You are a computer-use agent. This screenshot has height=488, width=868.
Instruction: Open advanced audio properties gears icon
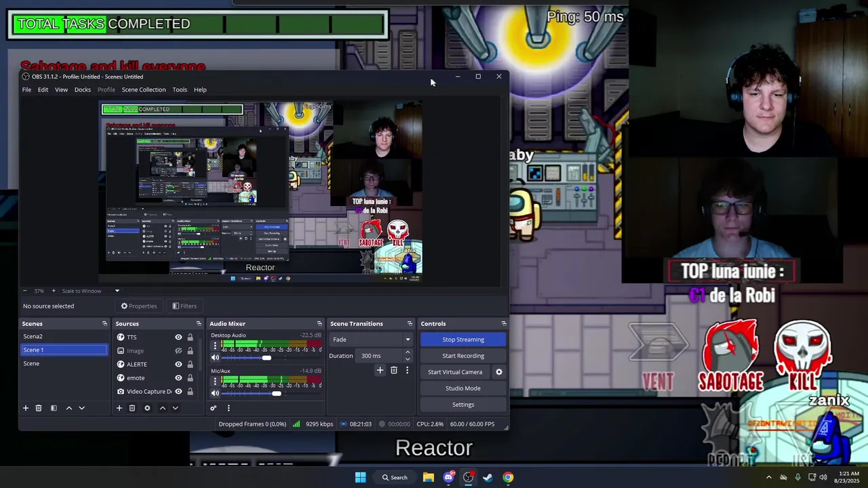click(213, 408)
